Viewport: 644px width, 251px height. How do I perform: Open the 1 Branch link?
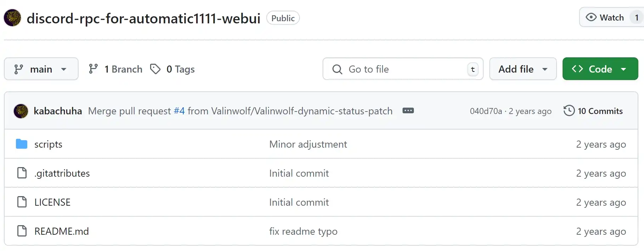pyautogui.click(x=115, y=69)
